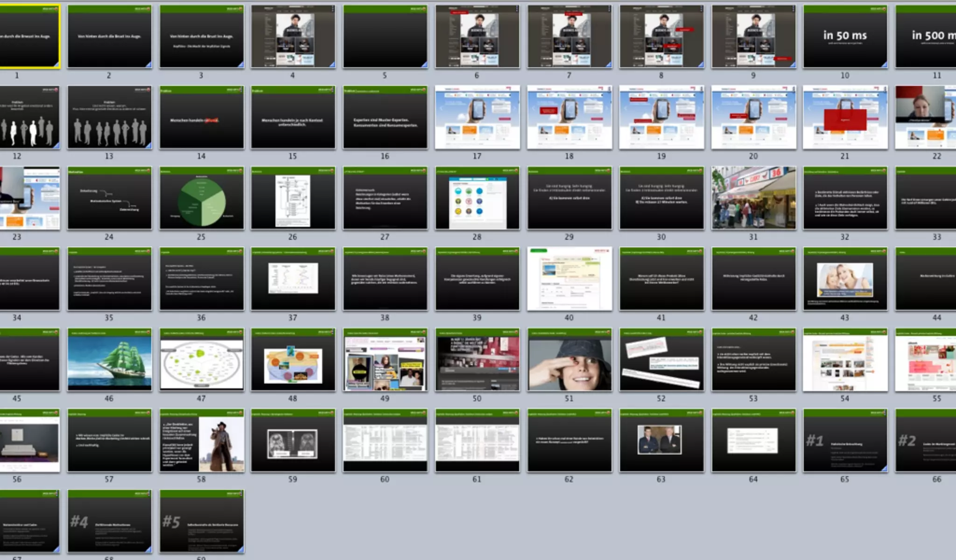Open slide 63 showing two men in suits
956x560 pixels.
pyautogui.click(x=661, y=441)
